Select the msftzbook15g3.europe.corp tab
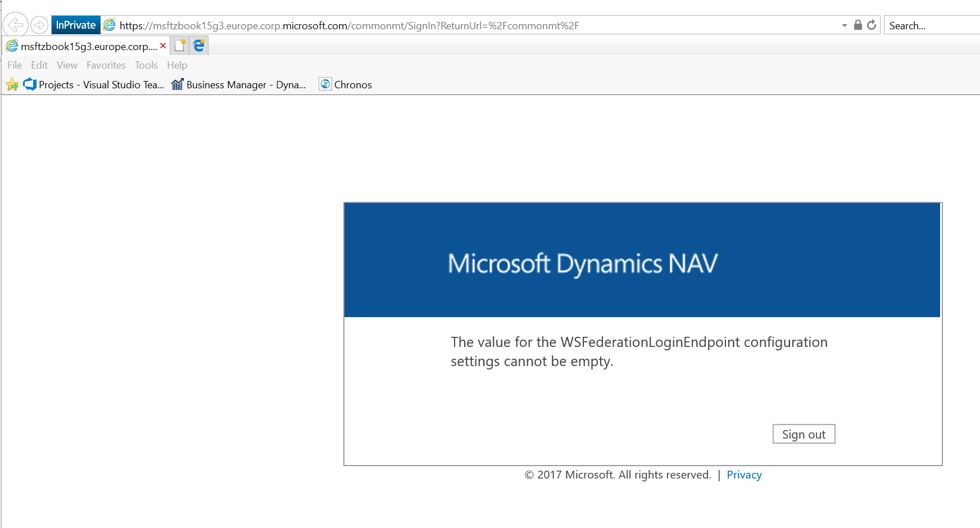980x528 pixels. 84,46
